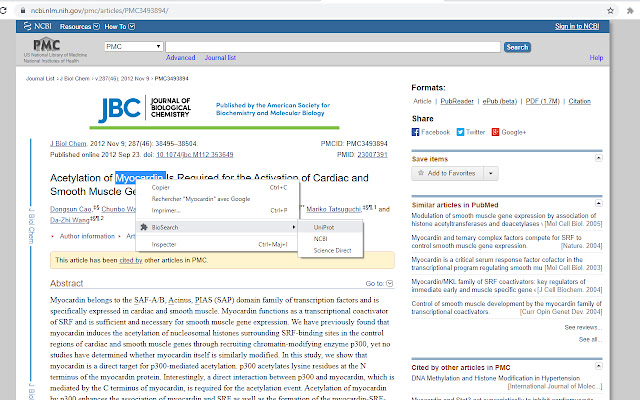Open the Resources dropdown menu
640x400 pixels.
(80, 27)
